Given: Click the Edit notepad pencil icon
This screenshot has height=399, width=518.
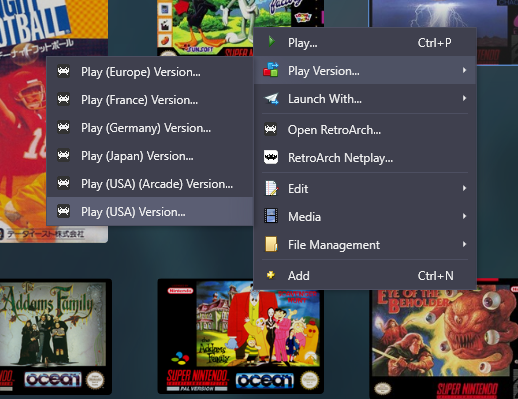Looking at the screenshot, I should pos(271,188).
